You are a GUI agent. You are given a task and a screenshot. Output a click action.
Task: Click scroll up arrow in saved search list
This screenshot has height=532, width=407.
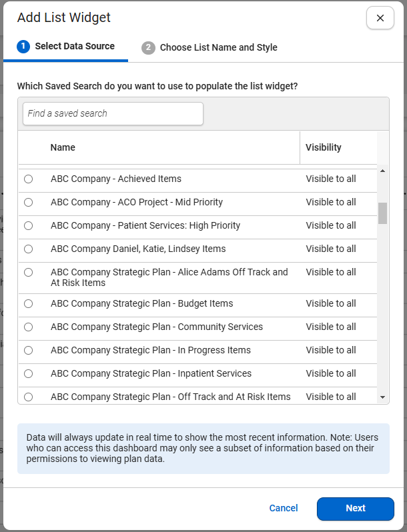point(382,171)
